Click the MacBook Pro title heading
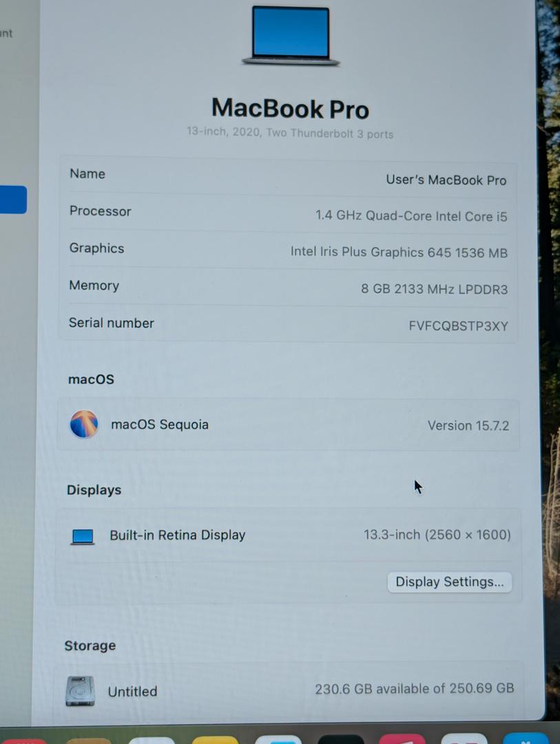Viewport: 560px width, 744px height. [x=290, y=109]
